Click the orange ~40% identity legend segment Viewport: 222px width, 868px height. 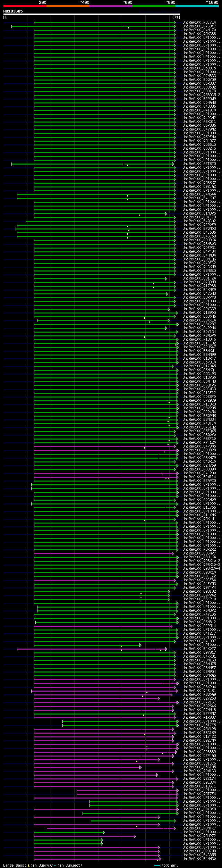[68, 6]
